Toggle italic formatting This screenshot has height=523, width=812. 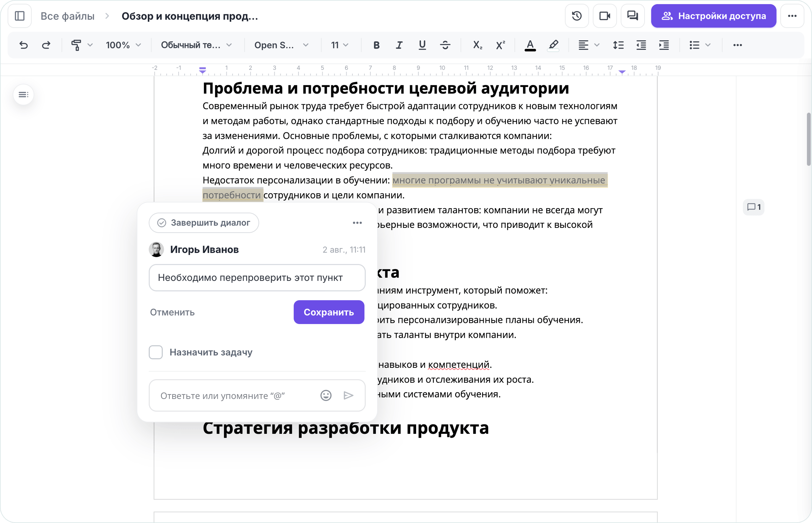tap(399, 45)
